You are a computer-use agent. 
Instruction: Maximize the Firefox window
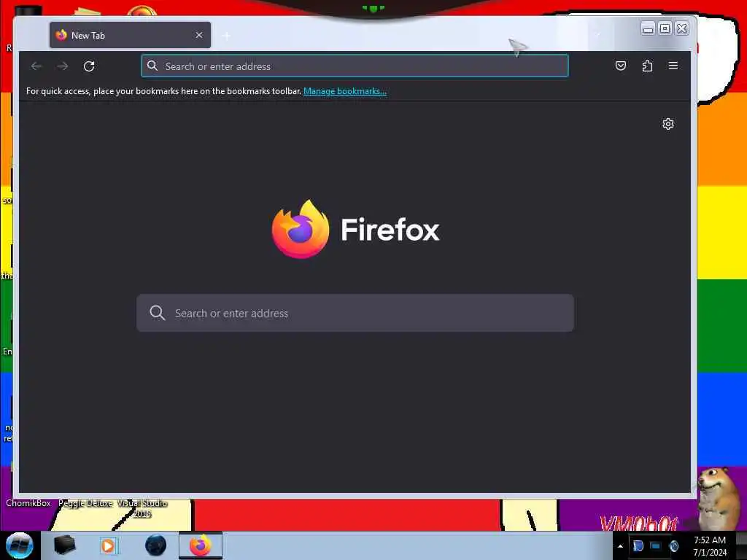[x=665, y=28]
